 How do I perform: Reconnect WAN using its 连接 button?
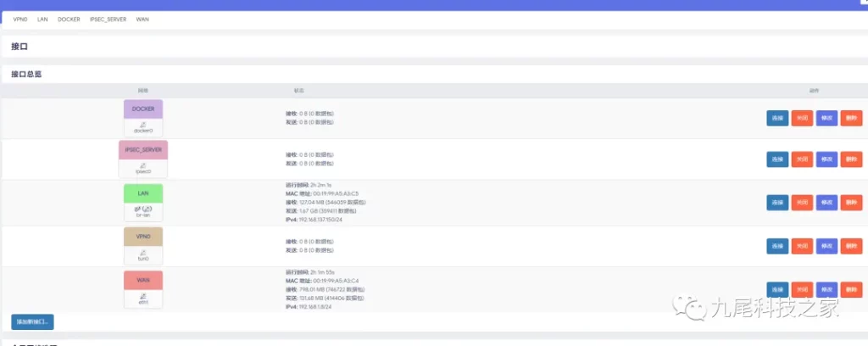click(x=777, y=288)
